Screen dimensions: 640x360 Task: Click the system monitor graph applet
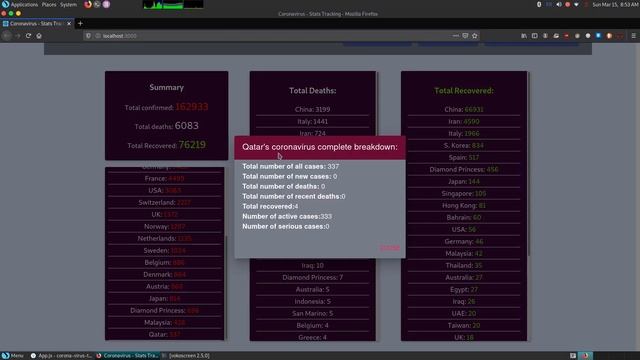click(173, 4)
